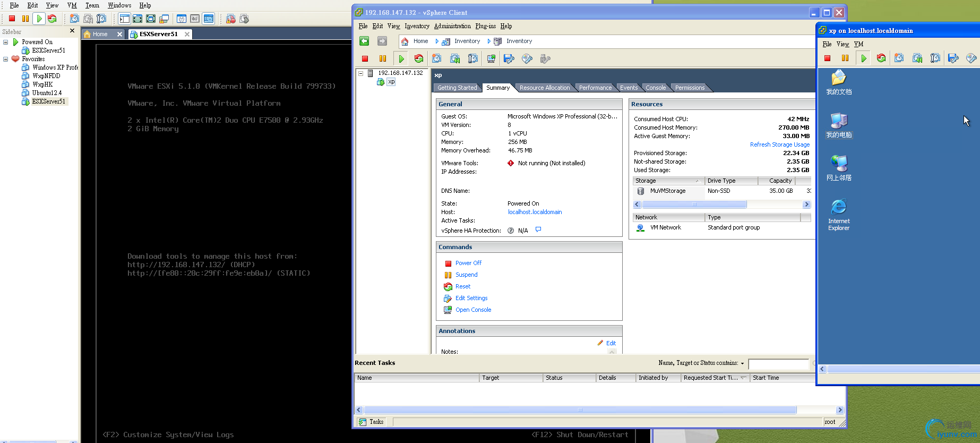980x443 pixels.
Task: Click Refresh Storage Usage link
Action: pyautogui.click(x=779, y=144)
